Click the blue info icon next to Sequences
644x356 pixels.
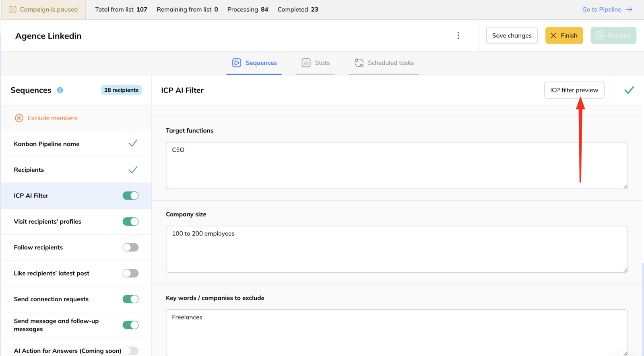point(60,90)
